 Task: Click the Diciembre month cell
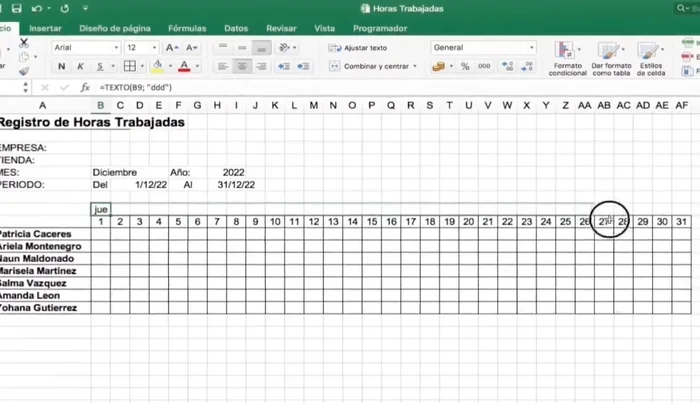coord(115,173)
